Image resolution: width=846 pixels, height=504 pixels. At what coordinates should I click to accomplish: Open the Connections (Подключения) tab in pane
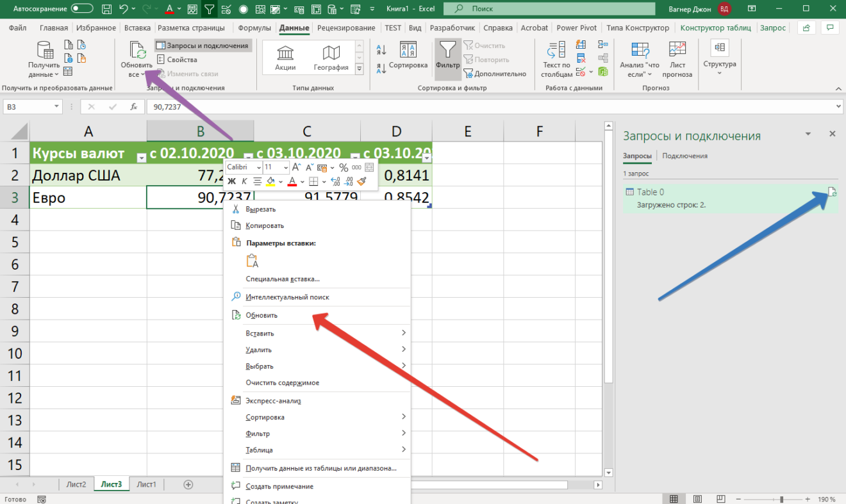(x=684, y=156)
